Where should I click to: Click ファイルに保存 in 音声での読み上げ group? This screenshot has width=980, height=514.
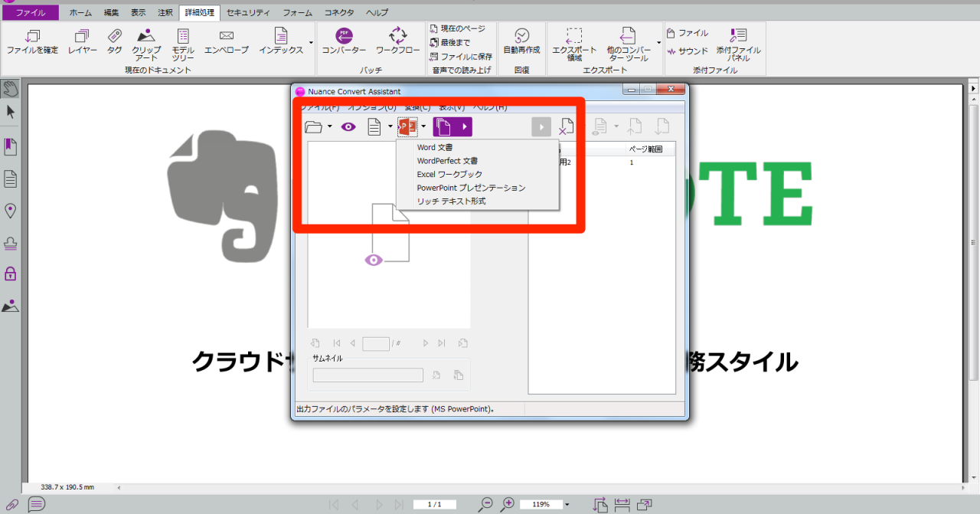click(461, 57)
